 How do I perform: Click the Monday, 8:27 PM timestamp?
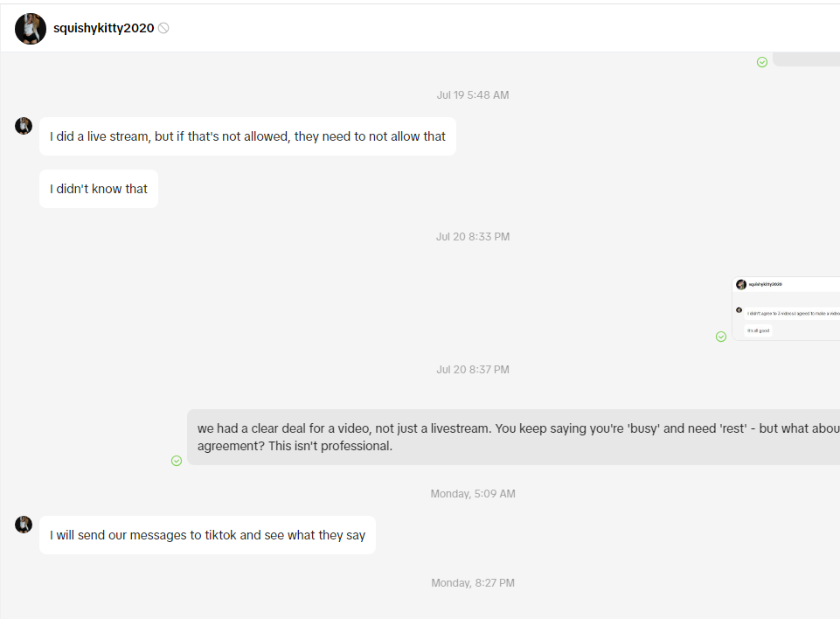pyautogui.click(x=472, y=583)
